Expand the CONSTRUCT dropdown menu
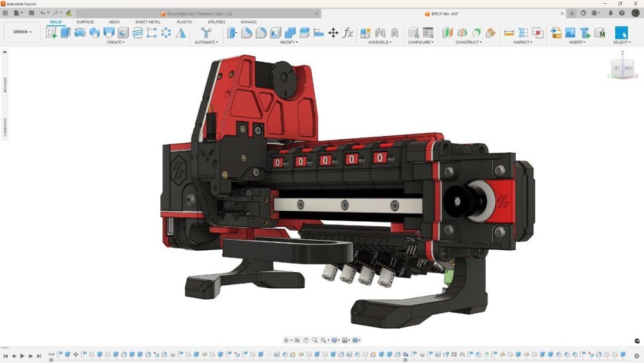Screen dimensions: 644x363 (469, 42)
